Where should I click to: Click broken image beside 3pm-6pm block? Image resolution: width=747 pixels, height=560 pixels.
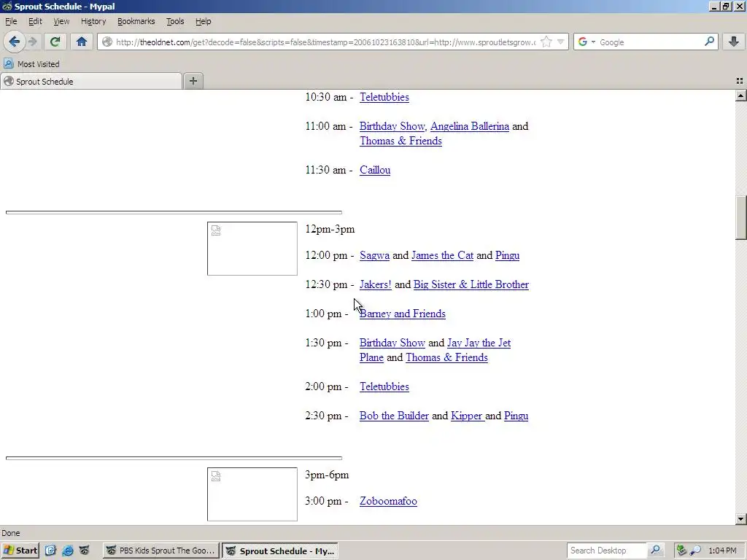tap(252, 494)
